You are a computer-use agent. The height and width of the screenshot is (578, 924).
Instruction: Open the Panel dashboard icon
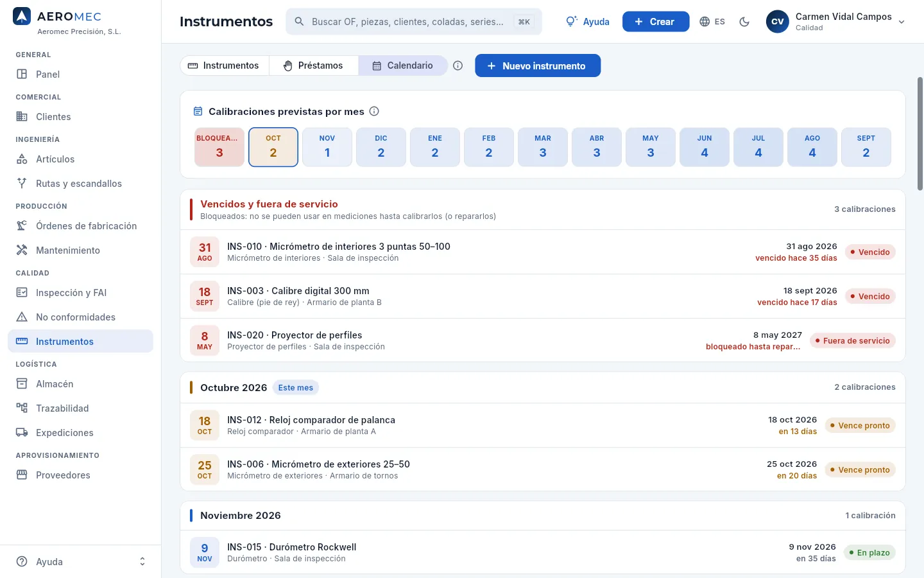(x=22, y=74)
